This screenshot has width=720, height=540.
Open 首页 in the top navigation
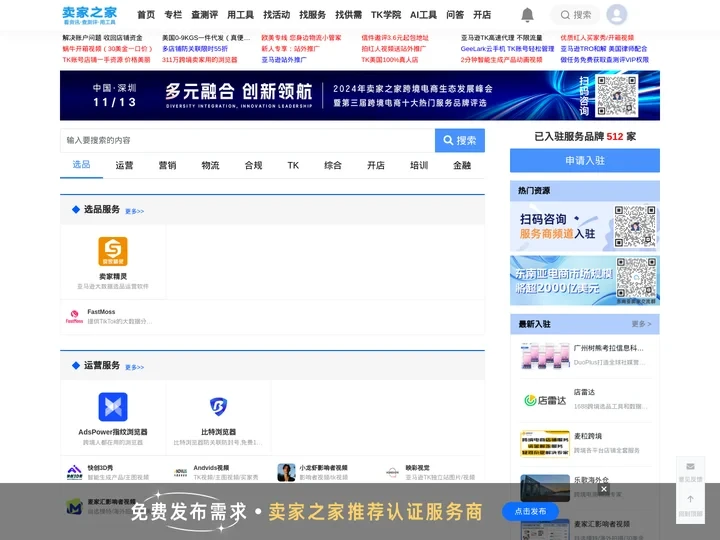(x=146, y=15)
